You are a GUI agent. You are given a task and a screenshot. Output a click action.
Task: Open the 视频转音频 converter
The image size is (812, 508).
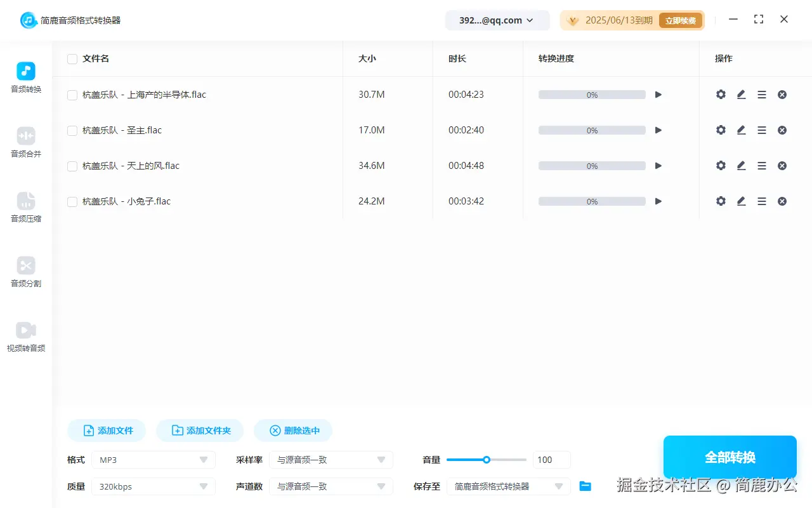tap(25, 336)
